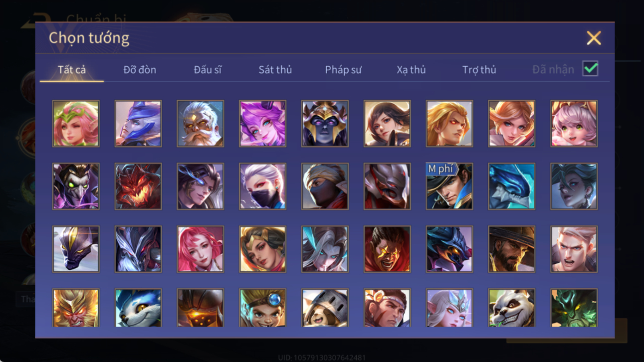Select the hero marked M phí
The height and width of the screenshot is (362, 644).
point(449,186)
